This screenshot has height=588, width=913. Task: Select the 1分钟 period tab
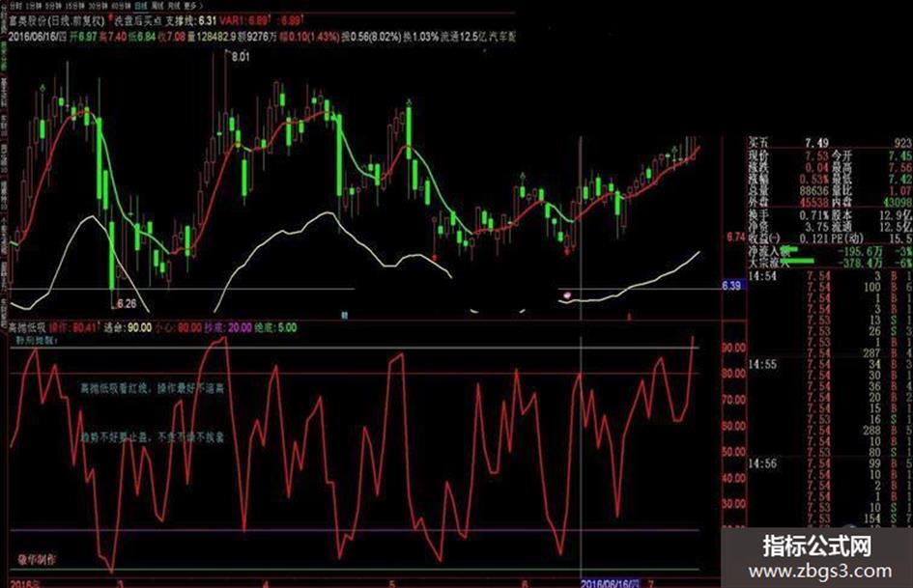34,5
